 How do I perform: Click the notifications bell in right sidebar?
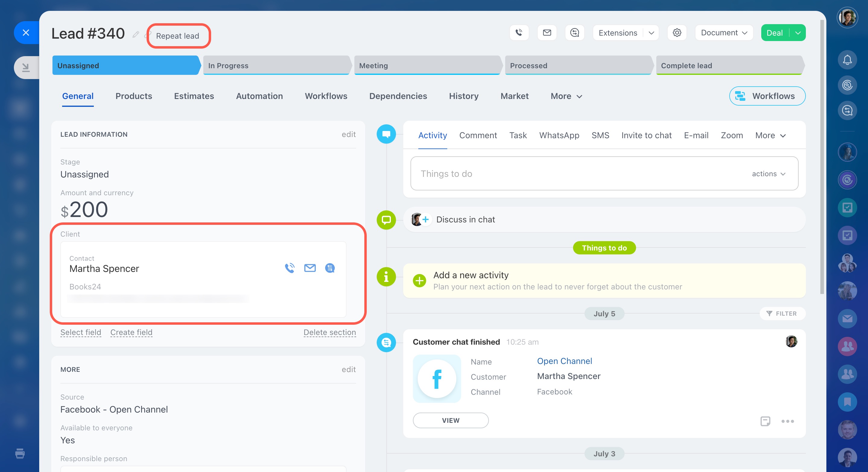(847, 60)
